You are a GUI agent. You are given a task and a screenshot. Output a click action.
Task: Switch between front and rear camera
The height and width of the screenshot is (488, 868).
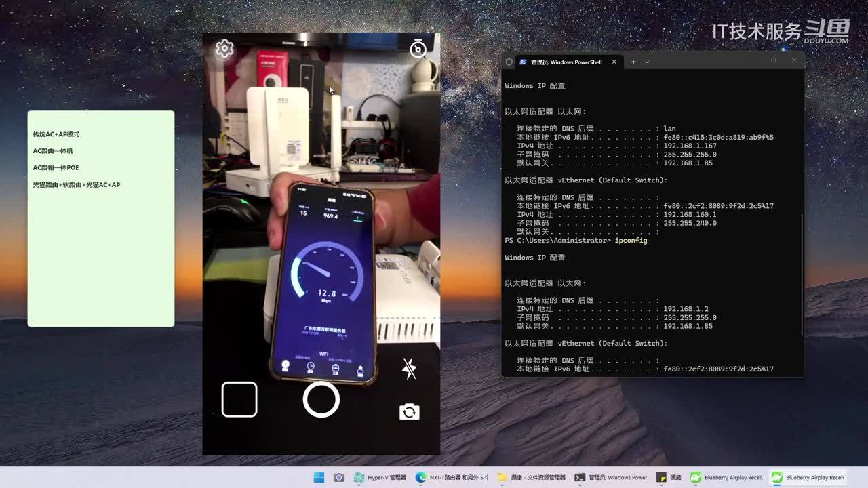[409, 412]
